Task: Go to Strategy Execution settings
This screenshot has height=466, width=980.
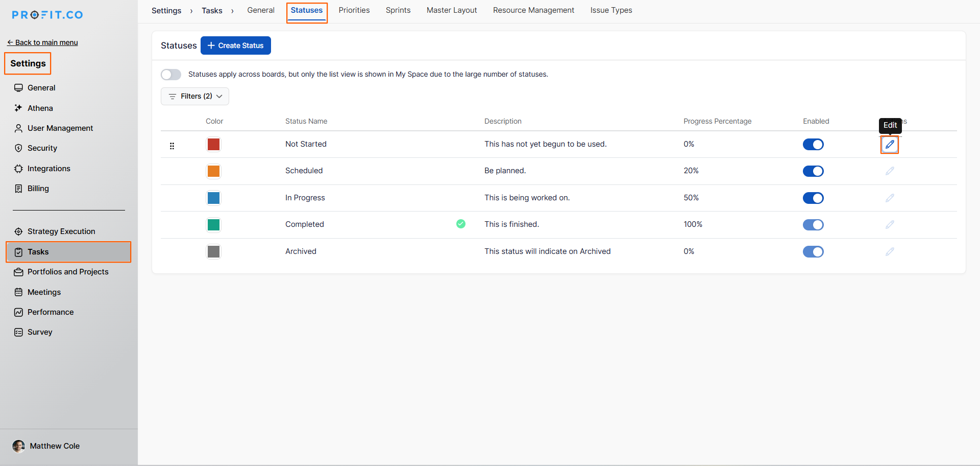Action: coord(61,231)
